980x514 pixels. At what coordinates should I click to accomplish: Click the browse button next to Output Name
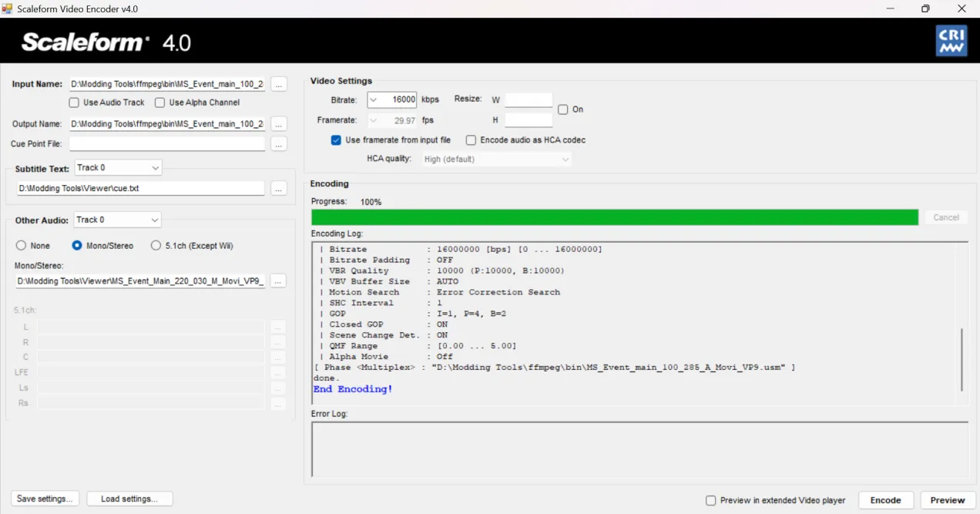[279, 124]
